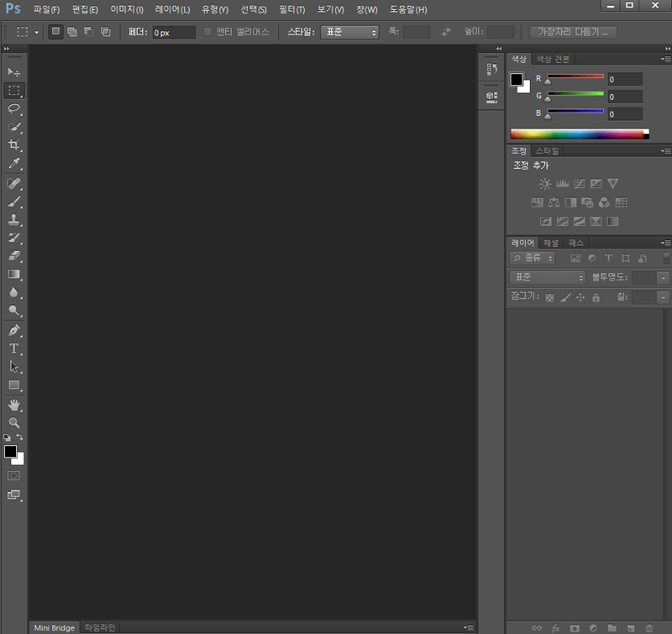
Task: Open layer filter type 종류 dropdown
Action: (x=533, y=258)
